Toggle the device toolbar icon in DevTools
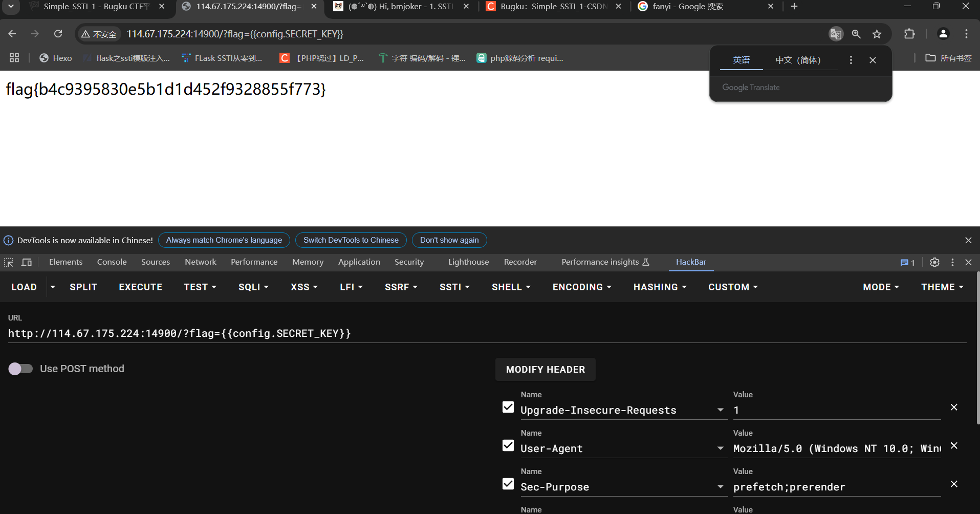 pyautogui.click(x=27, y=262)
